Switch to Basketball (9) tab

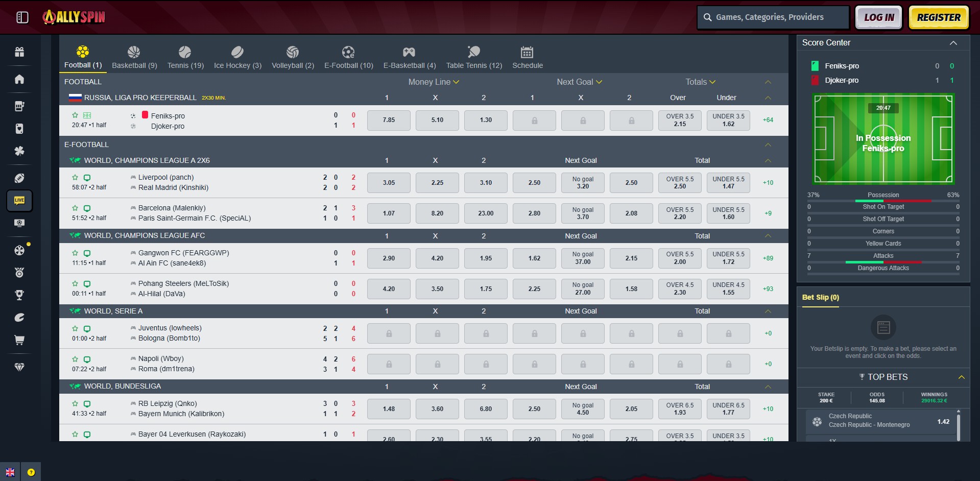click(134, 57)
